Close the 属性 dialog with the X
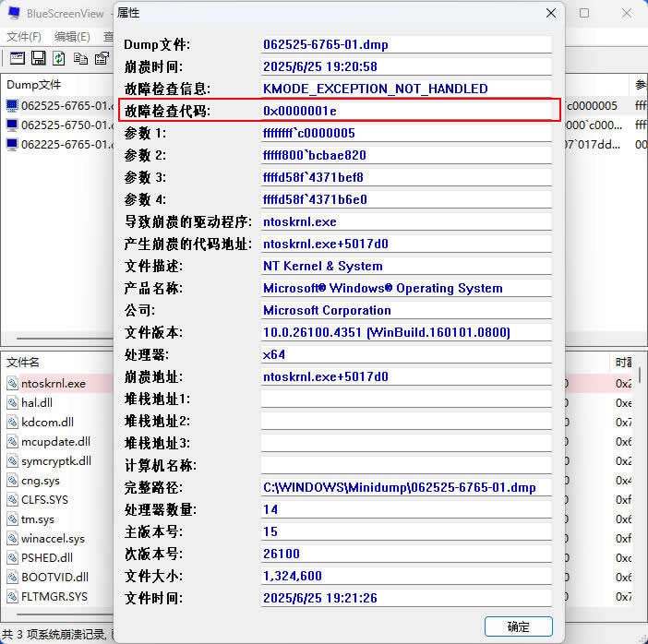648x644 pixels. click(x=551, y=14)
